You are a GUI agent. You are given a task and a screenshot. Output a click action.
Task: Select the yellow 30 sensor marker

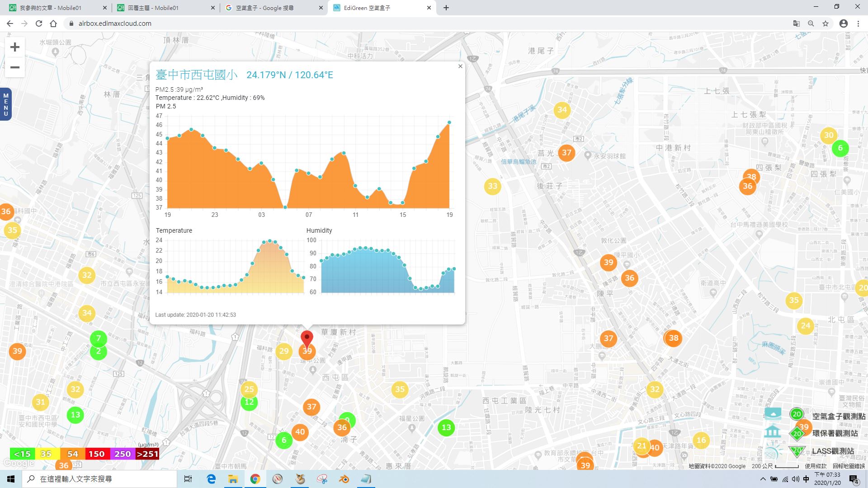coord(829,135)
